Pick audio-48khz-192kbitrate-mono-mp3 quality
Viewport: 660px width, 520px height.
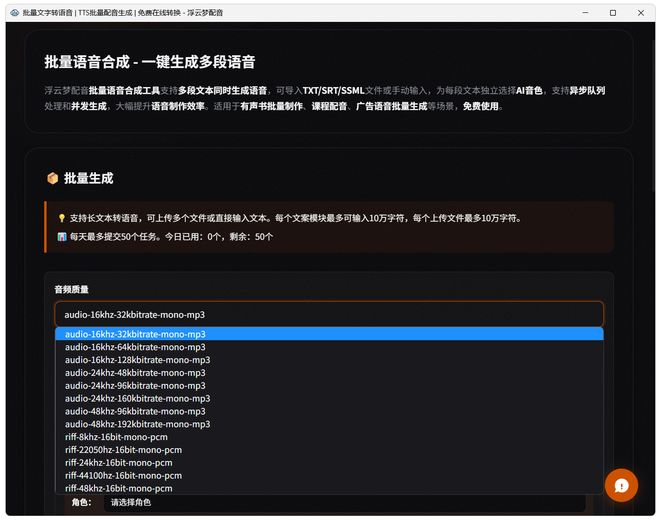pos(329,424)
